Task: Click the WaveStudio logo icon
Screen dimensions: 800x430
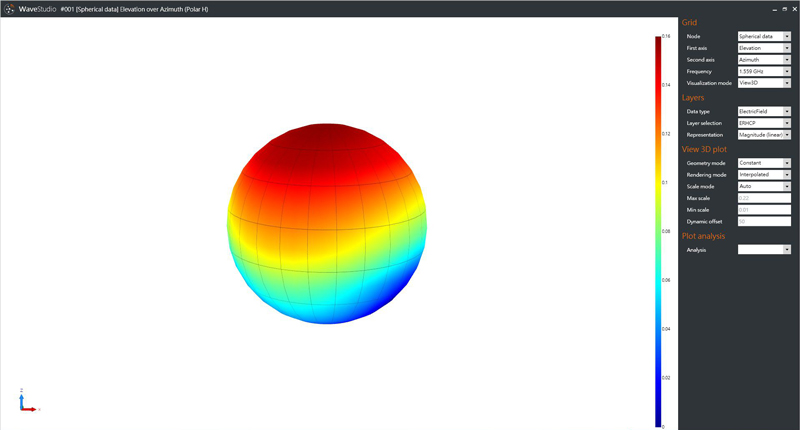Action: pyautogui.click(x=9, y=8)
